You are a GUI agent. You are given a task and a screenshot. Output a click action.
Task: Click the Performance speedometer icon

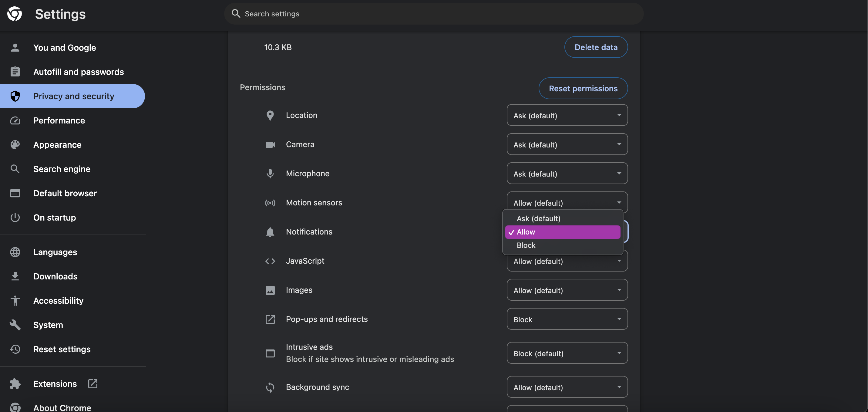point(15,120)
